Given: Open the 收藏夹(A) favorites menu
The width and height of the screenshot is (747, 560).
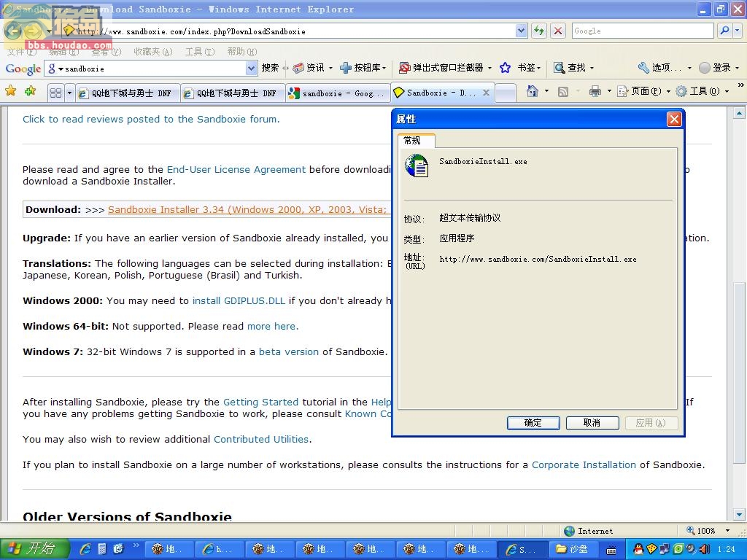Looking at the screenshot, I should tap(153, 52).
